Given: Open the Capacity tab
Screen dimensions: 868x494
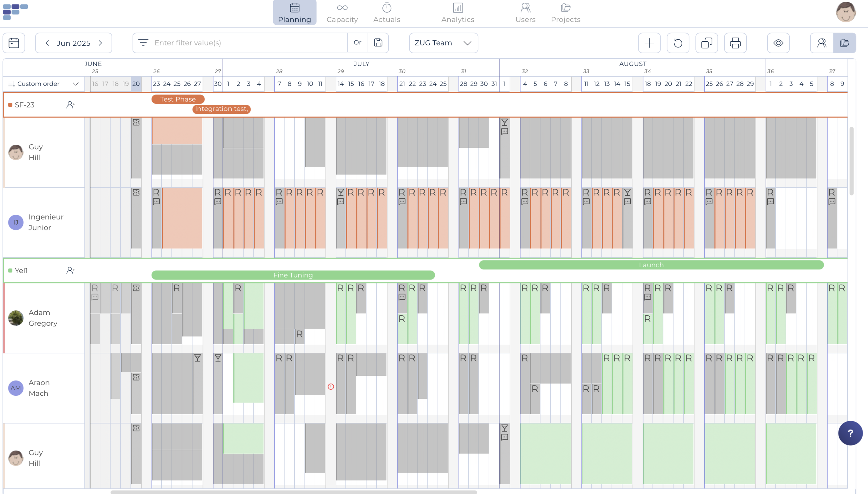Looking at the screenshot, I should tap(342, 13).
